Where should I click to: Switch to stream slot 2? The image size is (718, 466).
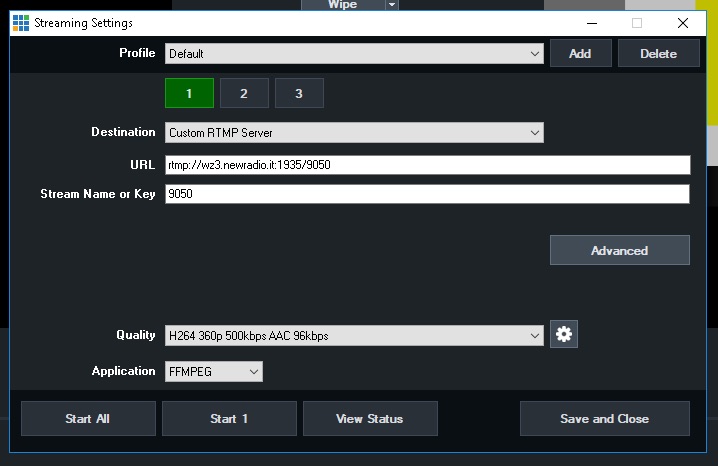point(244,93)
